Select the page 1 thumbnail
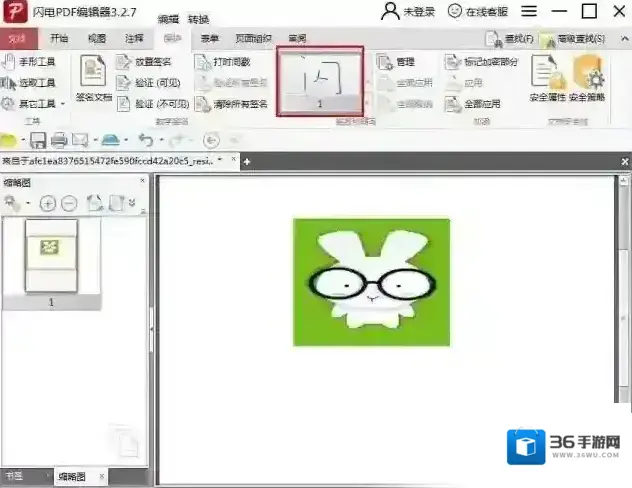The width and height of the screenshot is (632, 488). click(51, 256)
